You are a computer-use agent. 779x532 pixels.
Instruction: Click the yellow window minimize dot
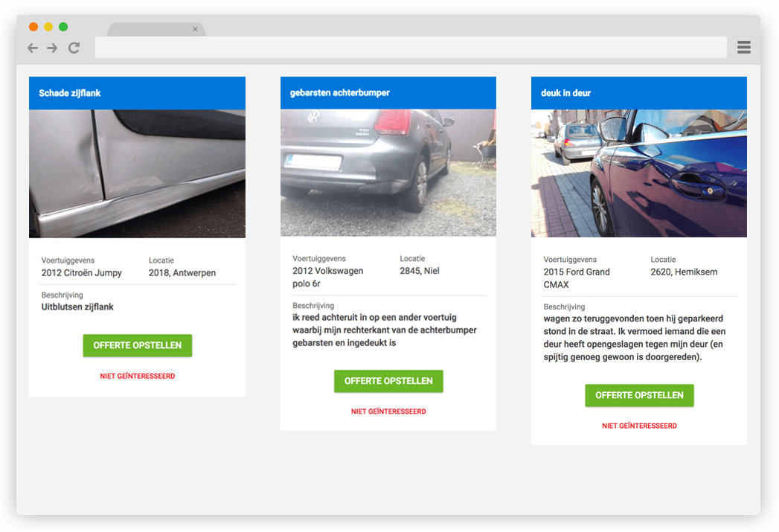point(48,27)
